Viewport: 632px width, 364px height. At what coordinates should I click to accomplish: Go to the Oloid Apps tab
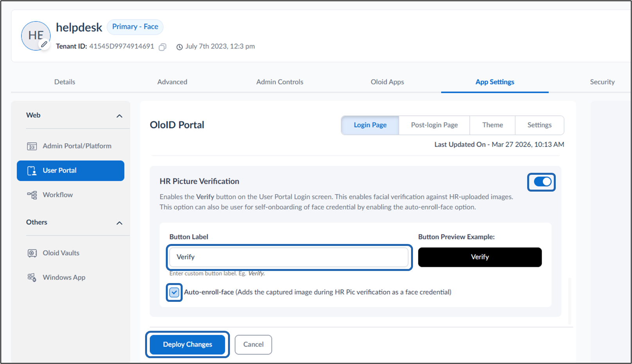[387, 82]
